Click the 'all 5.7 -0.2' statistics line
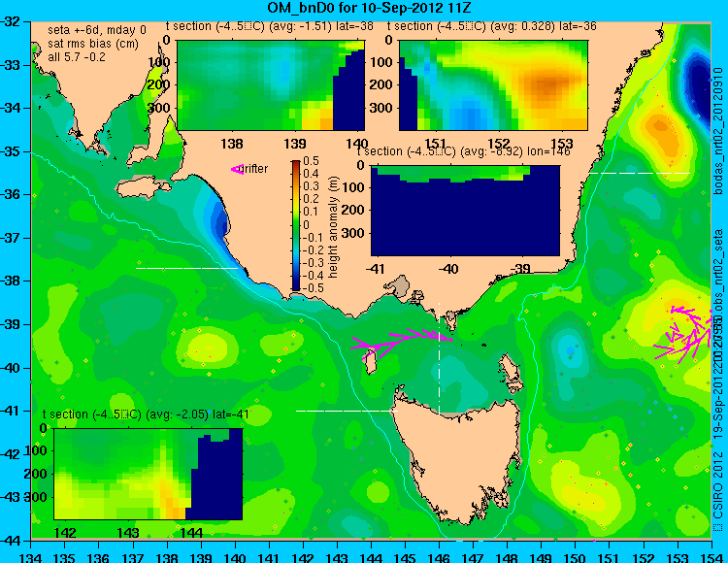 tap(77, 57)
